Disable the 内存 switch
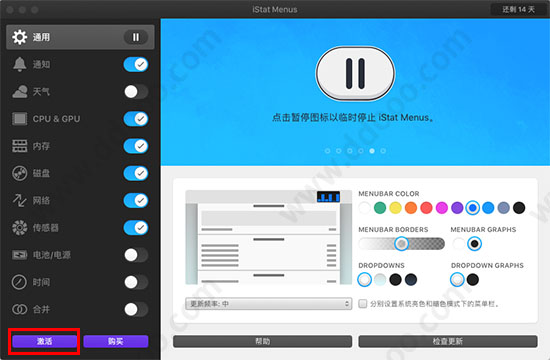Viewport: 550px width, 360px height. click(x=136, y=146)
